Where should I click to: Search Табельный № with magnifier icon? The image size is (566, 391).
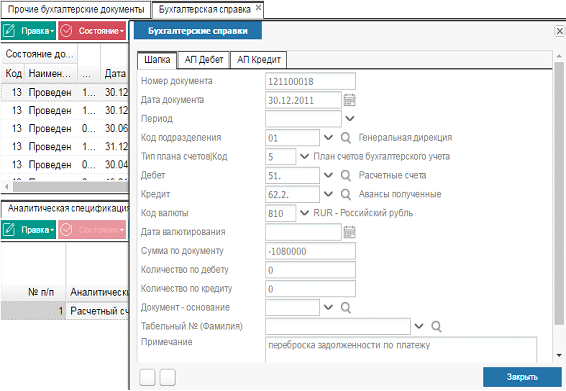(x=436, y=326)
